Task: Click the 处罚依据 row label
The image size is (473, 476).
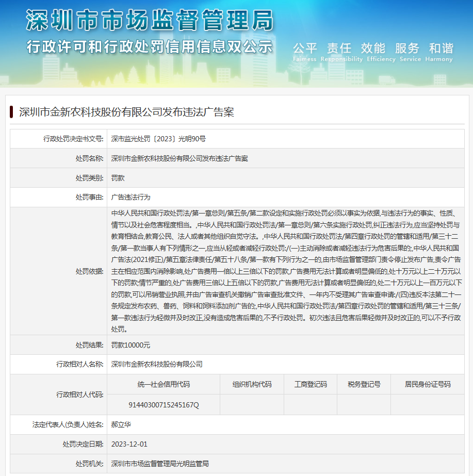Action: [x=90, y=271]
